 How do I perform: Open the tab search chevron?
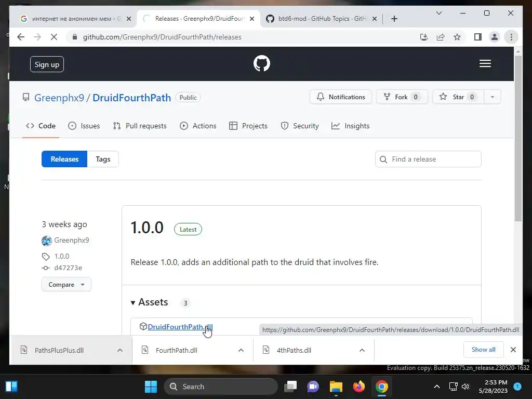(438, 13)
